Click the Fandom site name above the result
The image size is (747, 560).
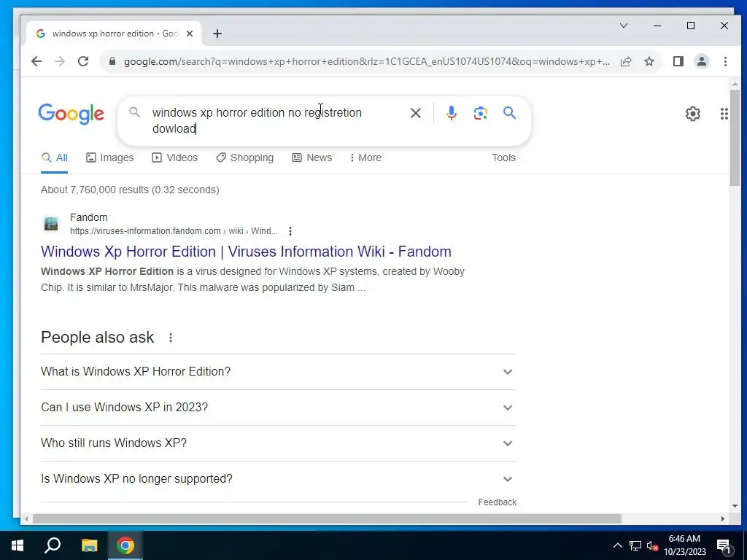coord(88,217)
